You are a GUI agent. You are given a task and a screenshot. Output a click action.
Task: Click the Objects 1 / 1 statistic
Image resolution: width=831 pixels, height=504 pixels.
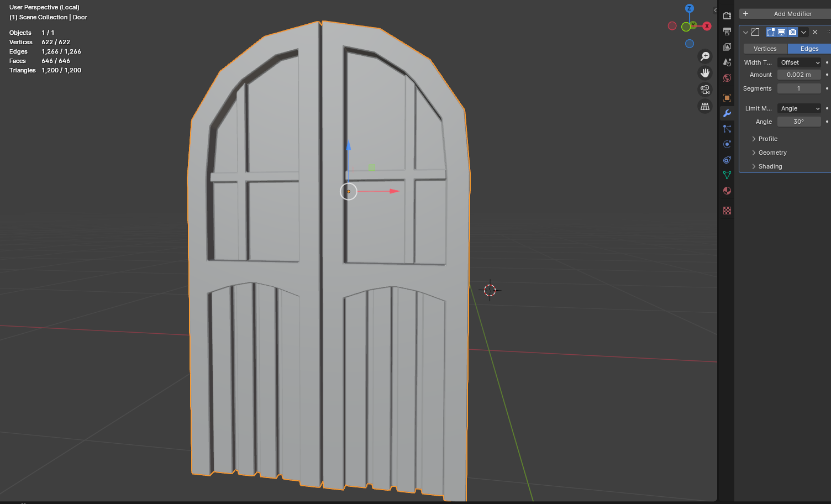coord(32,33)
